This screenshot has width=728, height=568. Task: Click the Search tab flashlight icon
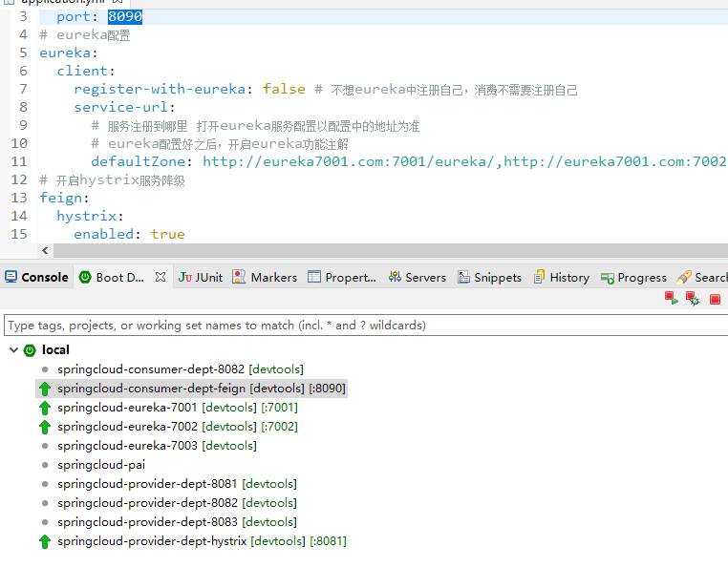(683, 277)
